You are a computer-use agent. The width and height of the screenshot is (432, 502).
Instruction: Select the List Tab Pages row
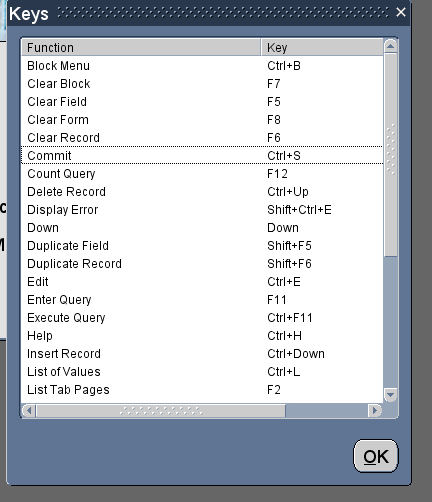tap(202, 390)
